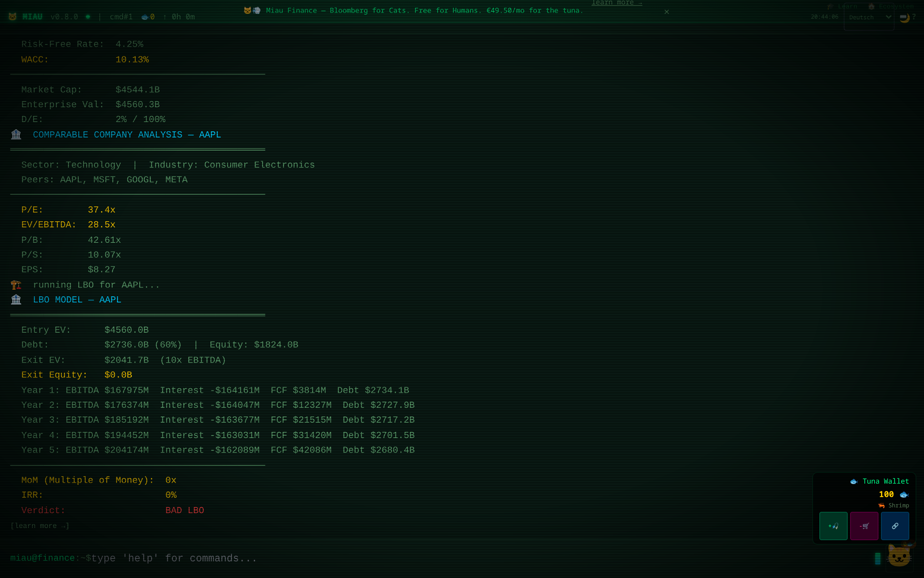The image size is (924, 578).
Task: Click the Year 5 'FCF $42086M' entry
Action: [301, 450]
